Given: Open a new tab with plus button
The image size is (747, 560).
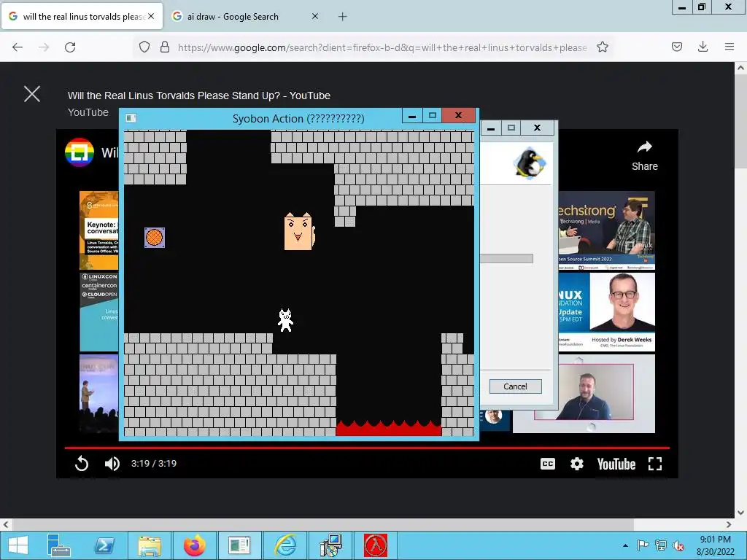Looking at the screenshot, I should click(343, 17).
